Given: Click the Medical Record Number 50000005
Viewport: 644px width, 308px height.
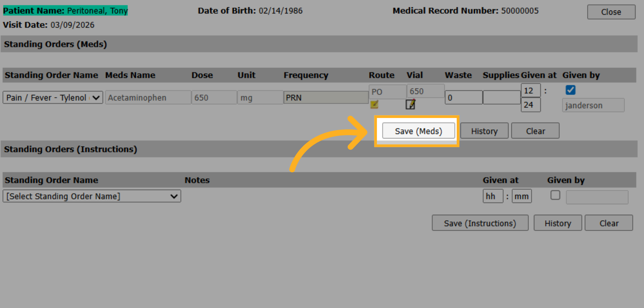Looking at the screenshot, I should click(466, 10).
